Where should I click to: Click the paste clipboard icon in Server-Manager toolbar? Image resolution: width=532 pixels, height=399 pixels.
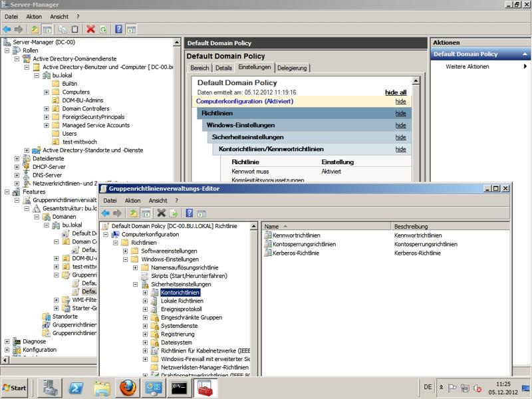coord(74,29)
